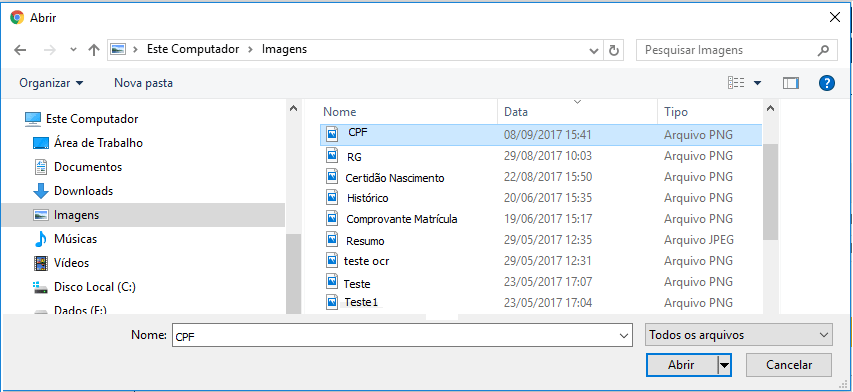The height and width of the screenshot is (392, 853).
Task: Click Nova pasta button
Action: tap(144, 83)
